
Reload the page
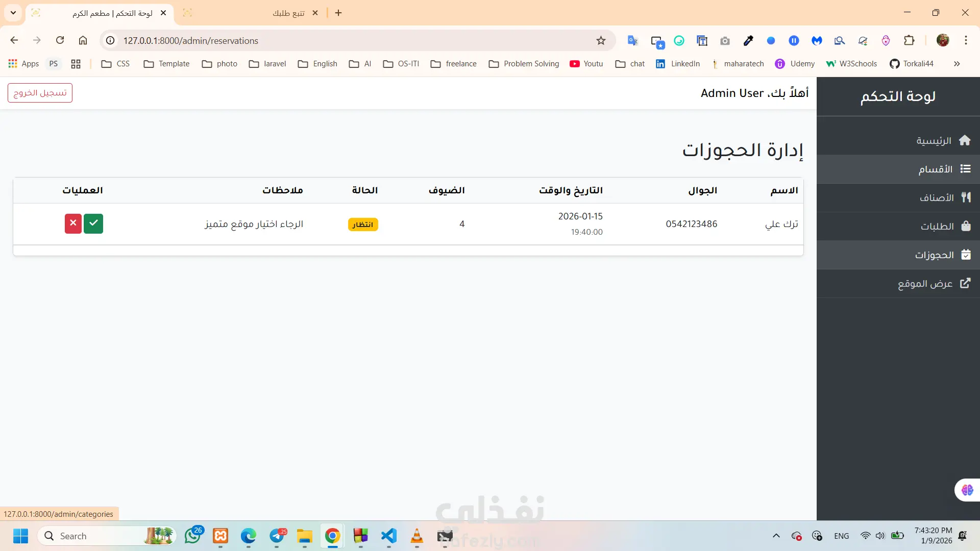(60, 40)
